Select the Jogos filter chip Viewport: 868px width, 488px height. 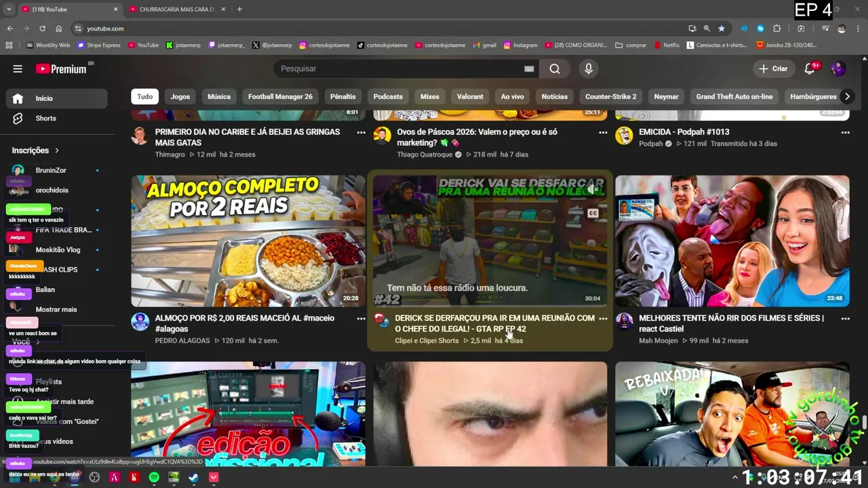(x=180, y=96)
